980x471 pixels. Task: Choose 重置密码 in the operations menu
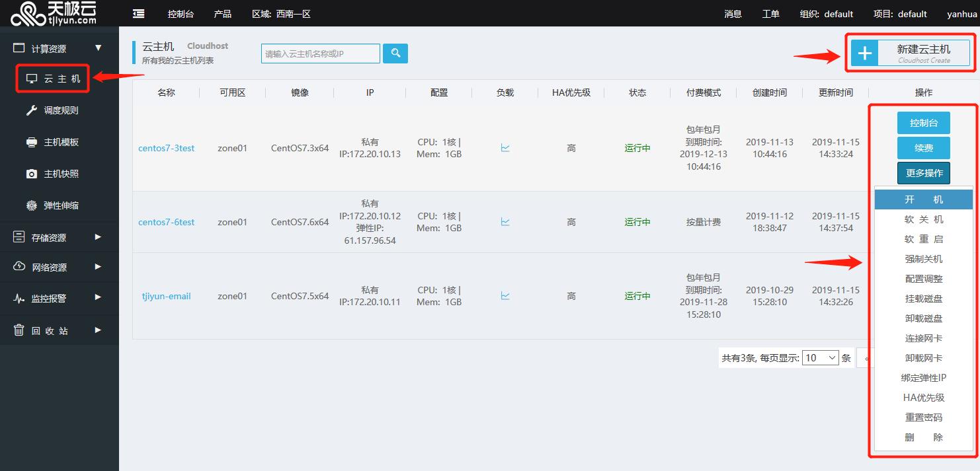click(x=924, y=417)
